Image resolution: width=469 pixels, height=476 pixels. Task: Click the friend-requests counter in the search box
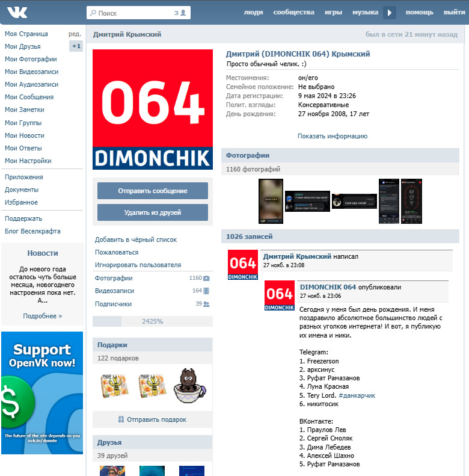click(x=180, y=13)
